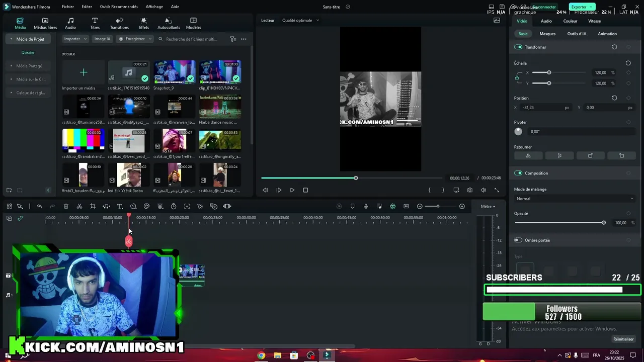This screenshot has width=644, height=362.
Task: Toggle the Pivoter keyframe diamond
Action: [628, 122]
